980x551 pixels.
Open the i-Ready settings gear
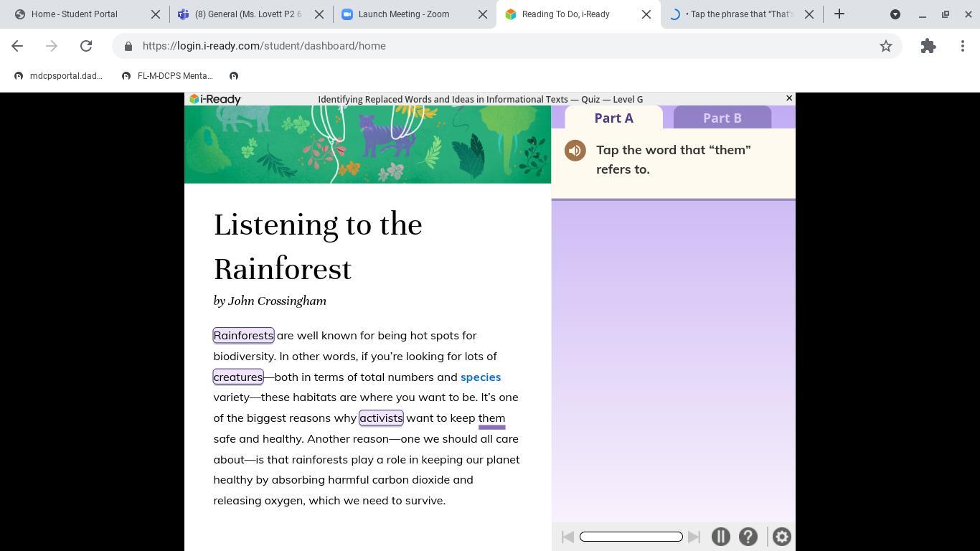click(781, 537)
